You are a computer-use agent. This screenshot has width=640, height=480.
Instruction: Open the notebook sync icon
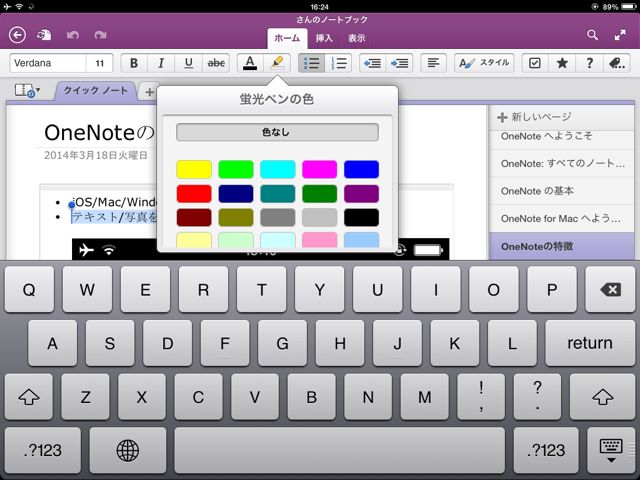[44, 35]
